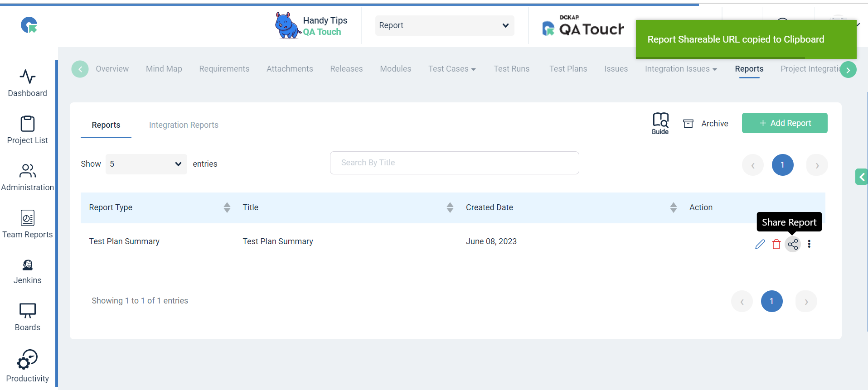Share the Test Plan Summary report
Viewport: 868px width, 390px height.
[793, 244]
